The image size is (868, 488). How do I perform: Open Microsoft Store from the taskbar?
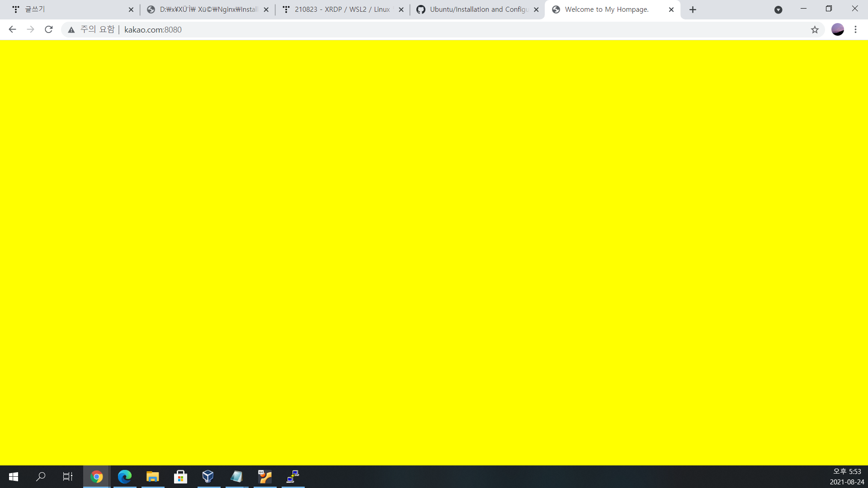(x=180, y=477)
